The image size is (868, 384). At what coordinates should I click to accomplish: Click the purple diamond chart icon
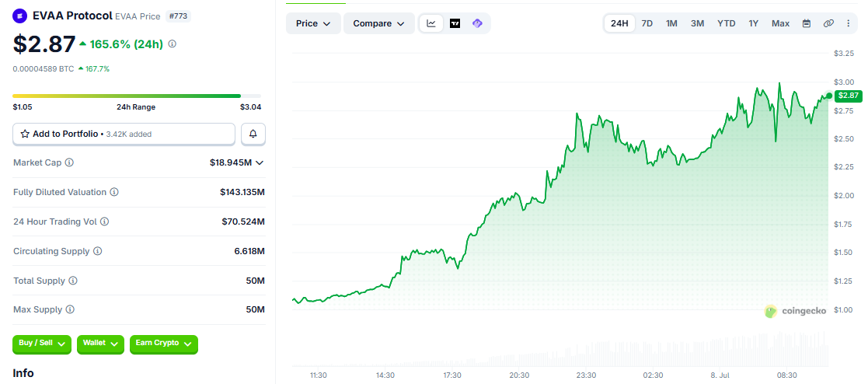pos(478,23)
